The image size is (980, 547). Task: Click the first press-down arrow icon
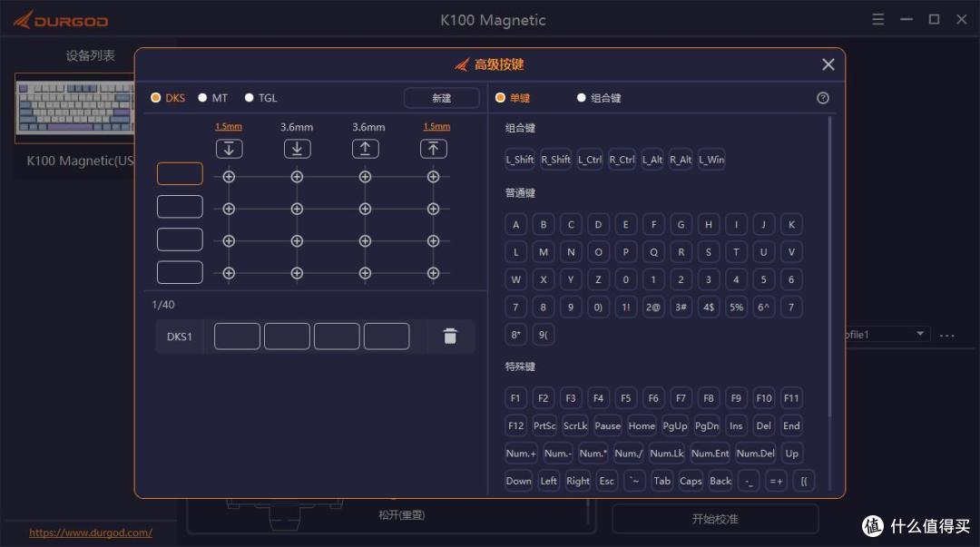point(229,149)
